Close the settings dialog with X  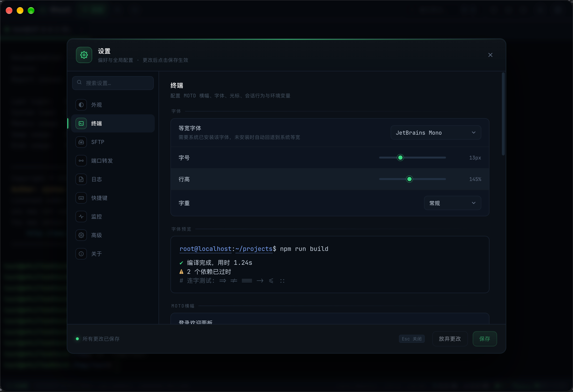[x=490, y=55]
